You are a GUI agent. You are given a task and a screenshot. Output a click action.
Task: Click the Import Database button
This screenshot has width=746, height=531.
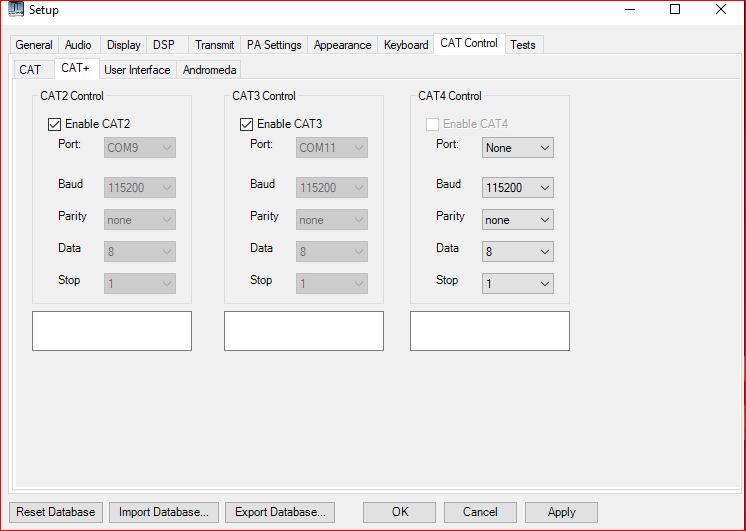pyautogui.click(x=163, y=512)
